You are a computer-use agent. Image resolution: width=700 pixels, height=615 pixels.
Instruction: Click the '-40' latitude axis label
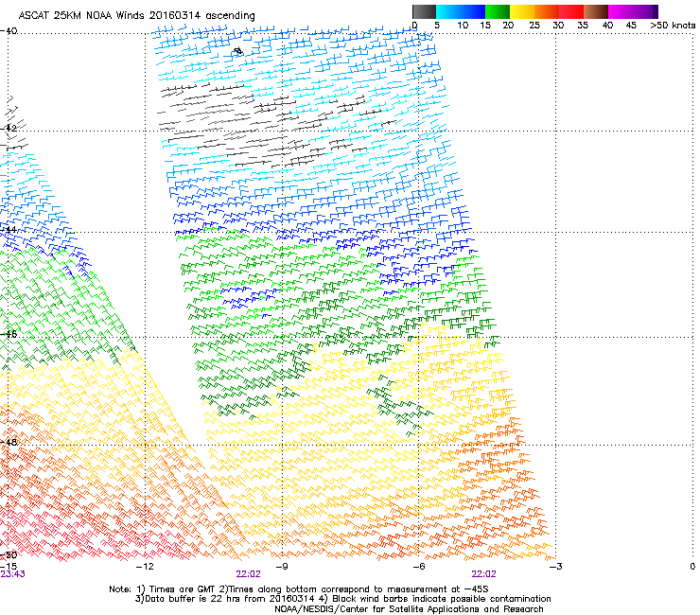[9, 31]
